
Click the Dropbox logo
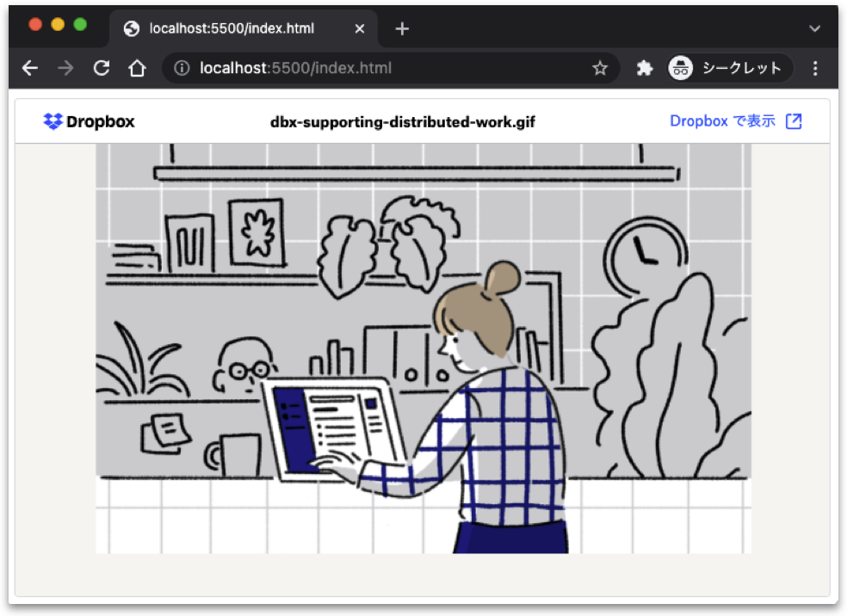click(90, 121)
